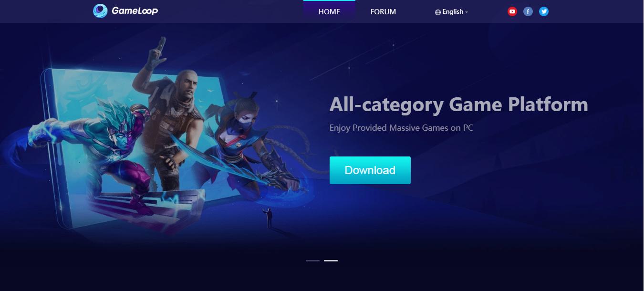Open the Twitter profile icon
The image size is (644, 291).
coord(544,11)
